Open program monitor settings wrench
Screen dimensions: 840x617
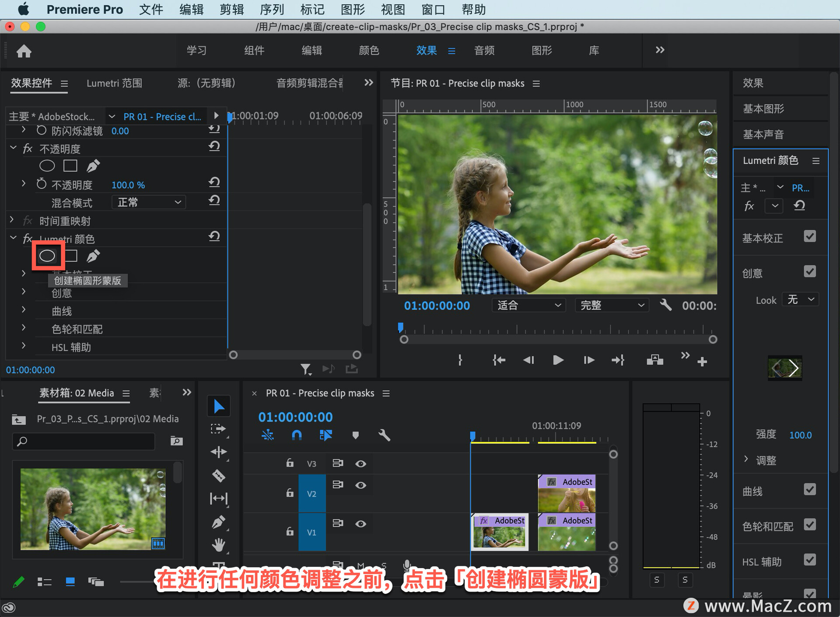[x=665, y=305]
